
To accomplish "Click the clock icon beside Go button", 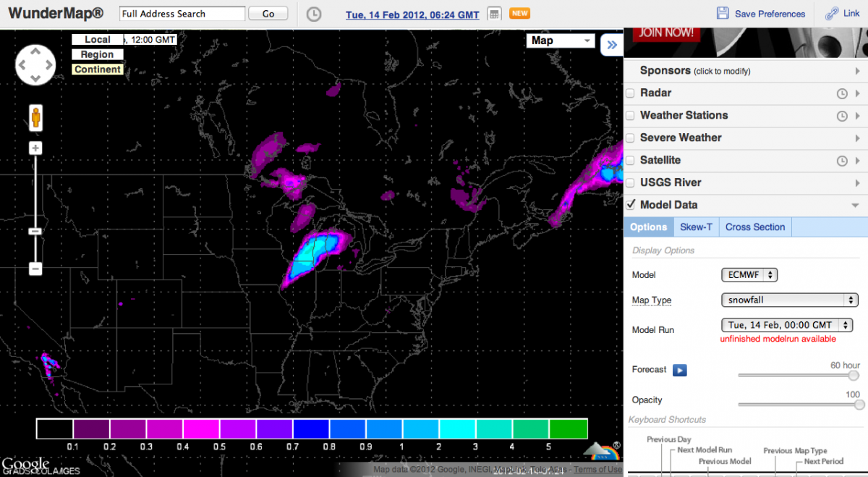I will pos(313,14).
